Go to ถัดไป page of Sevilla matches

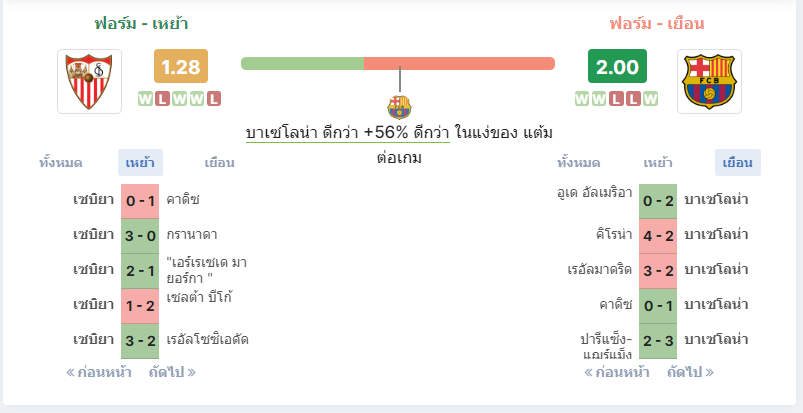tap(172, 372)
